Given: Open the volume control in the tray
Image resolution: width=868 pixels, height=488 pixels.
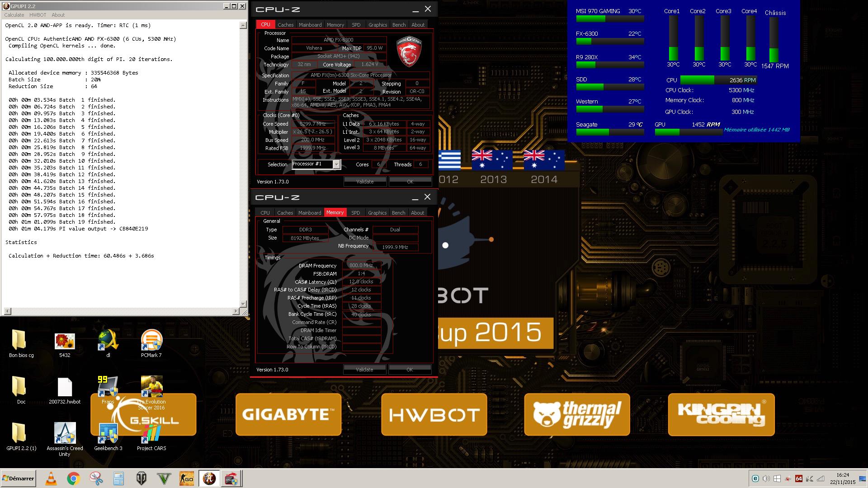Looking at the screenshot, I should click(x=766, y=479).
